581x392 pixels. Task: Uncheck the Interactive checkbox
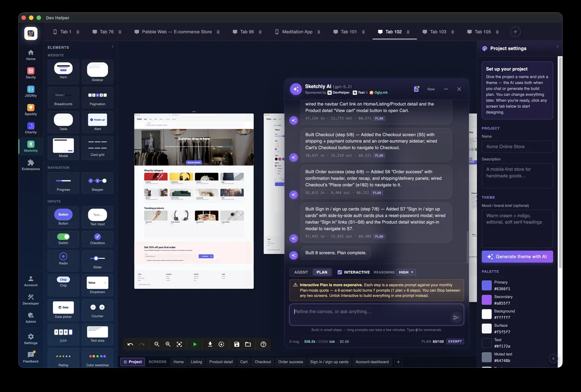click(339, 272)
